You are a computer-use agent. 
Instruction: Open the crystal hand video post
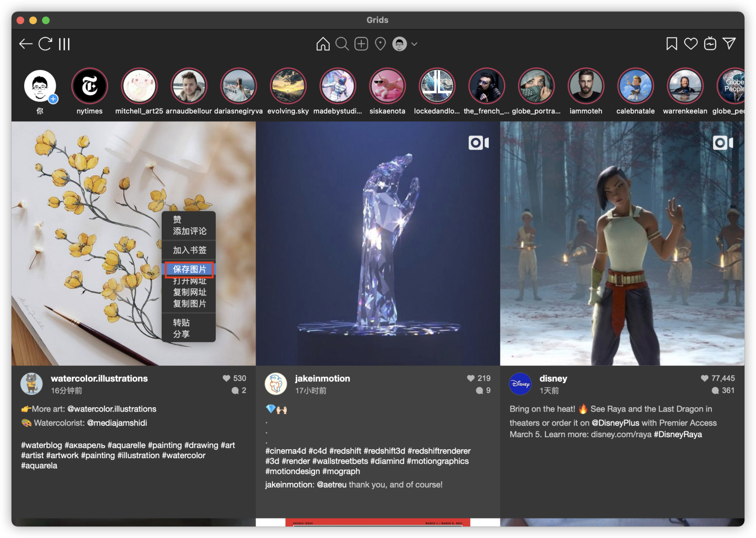click(x=378, y=244)
